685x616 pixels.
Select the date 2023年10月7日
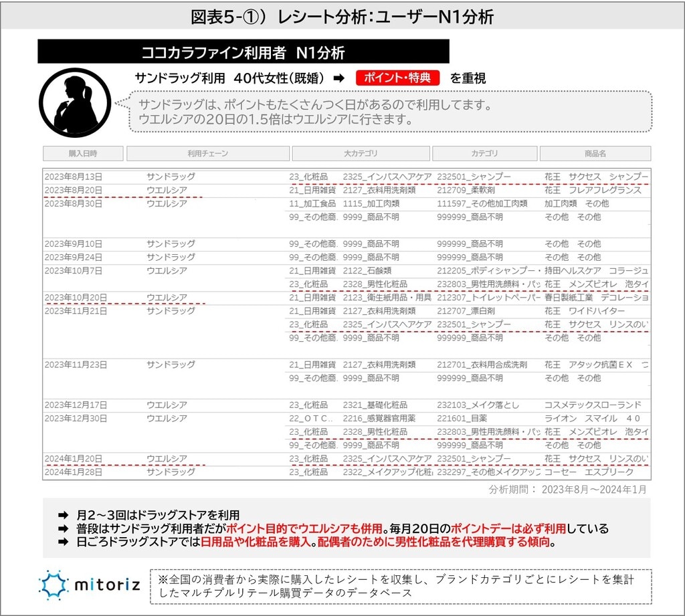(74, 271)
